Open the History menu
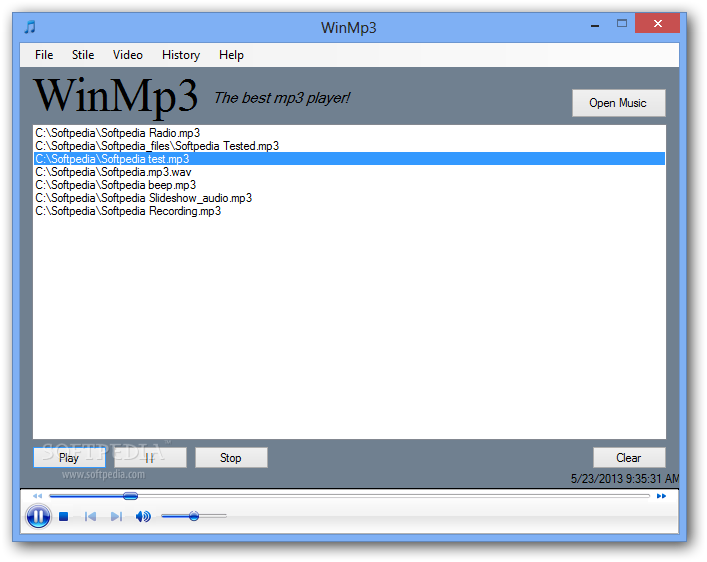707x562 pixels. point(181,55)
